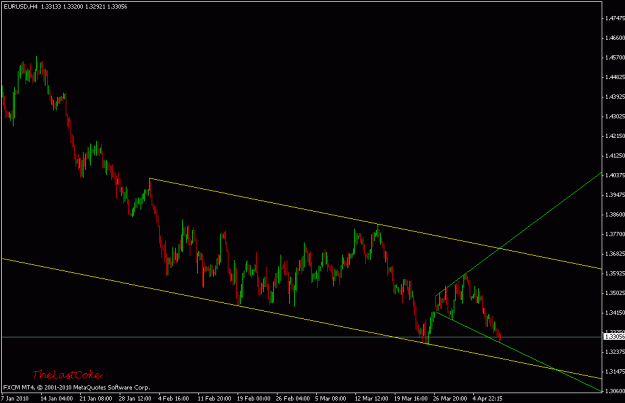The image size is (625, 403).
Task: Click the '14 Jan 04:00' time axis label
Action: [x=57, y=398]
